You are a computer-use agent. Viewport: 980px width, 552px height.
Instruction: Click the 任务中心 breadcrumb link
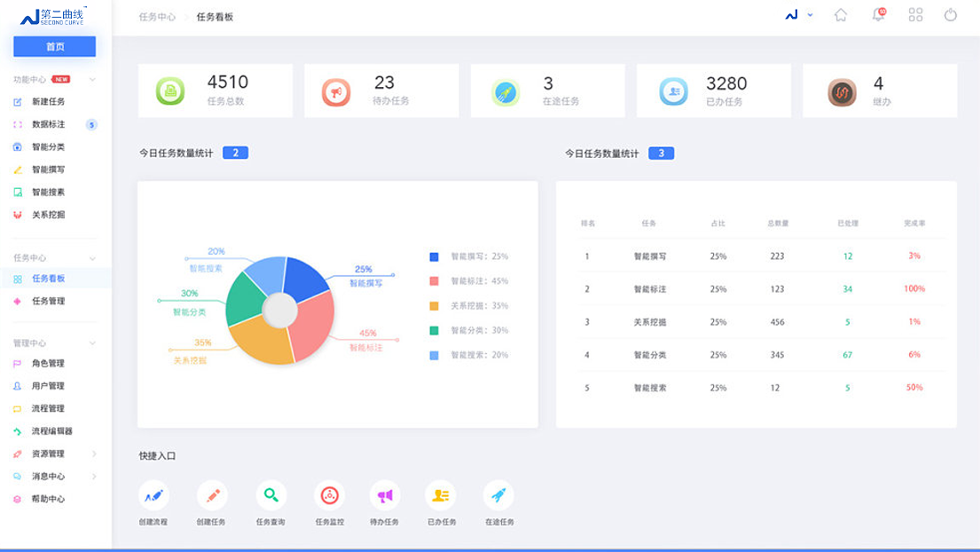point(157,17)
